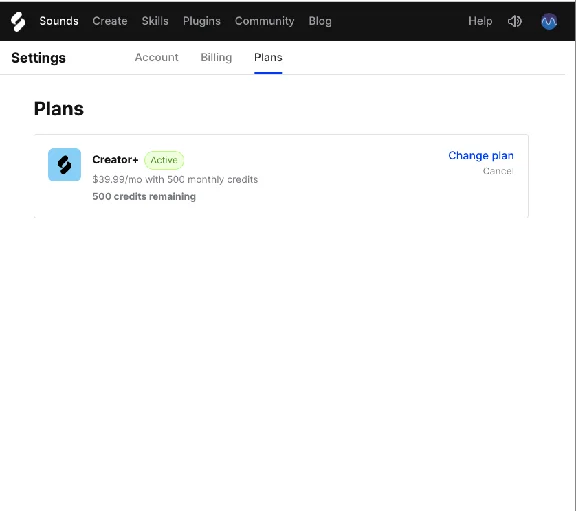The width and height of the screenshot is (576, 511).
Task: Navigate to Skills
Action: [155, 21]
